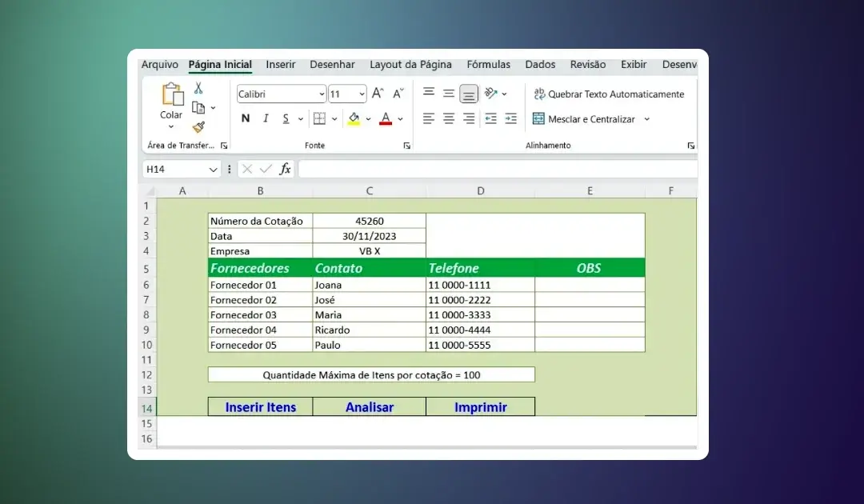
Task: Click the Name Box showing H14
Action: point(175,170)
